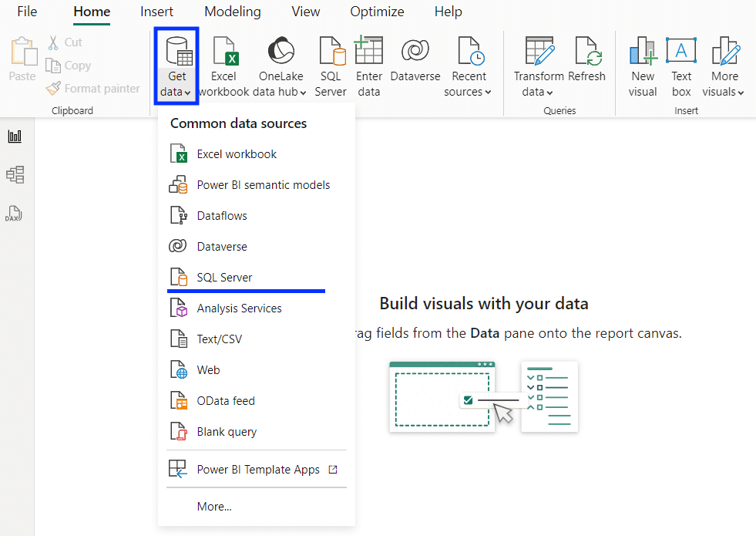Click the Get data database icon
This screenshot has height=536, width=756.
coord(179,51)
